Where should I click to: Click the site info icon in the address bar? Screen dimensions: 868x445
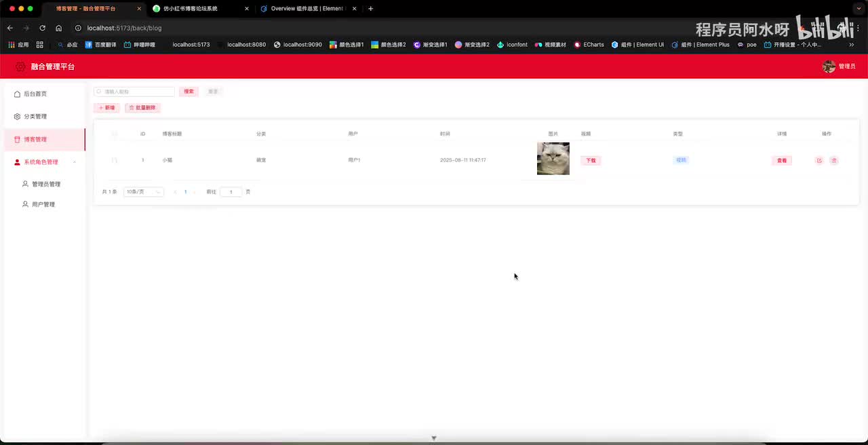[x=78, y=28]
